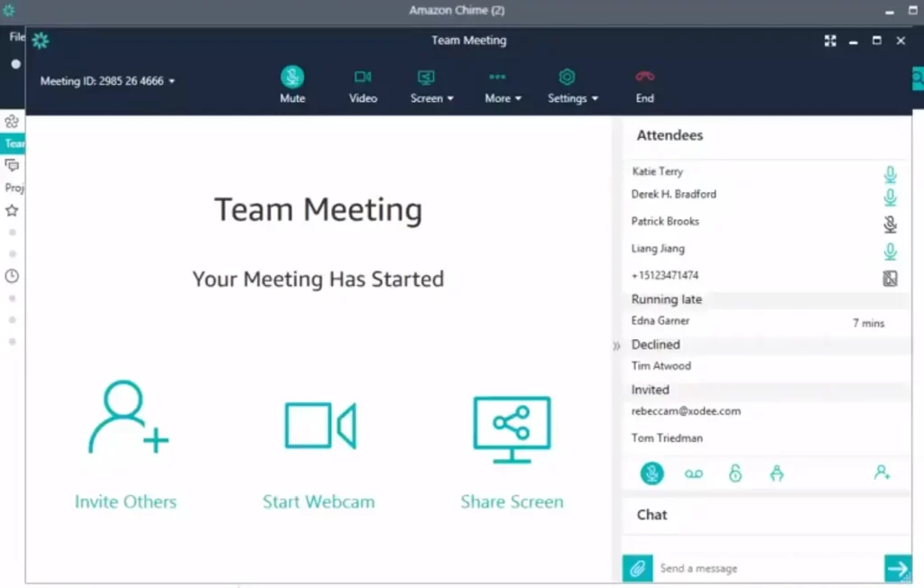Image resolution: width=924 pixels, height=588 pixels.
Task: Maximize the Team Meeting window
Action: (877, 41)
